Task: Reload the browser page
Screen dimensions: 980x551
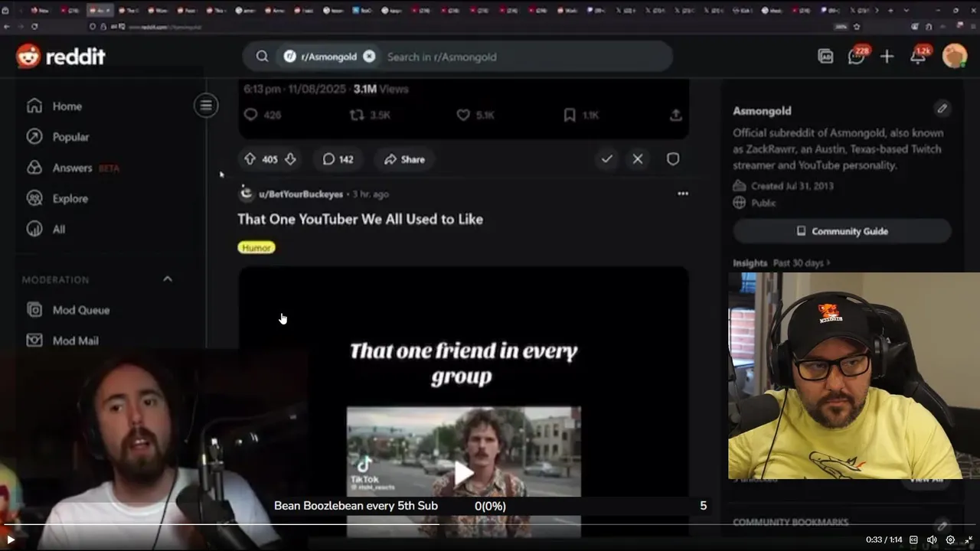Action: [34, 26]
